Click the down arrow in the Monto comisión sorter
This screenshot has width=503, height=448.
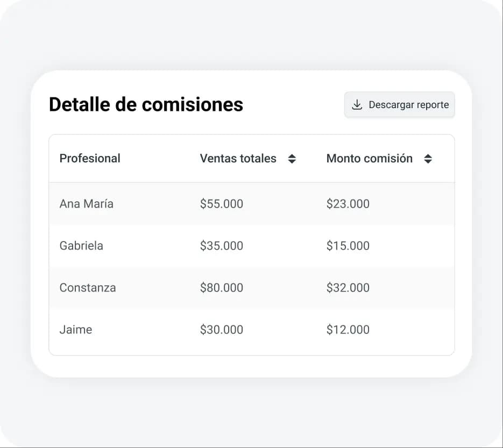tap(428, 162)
